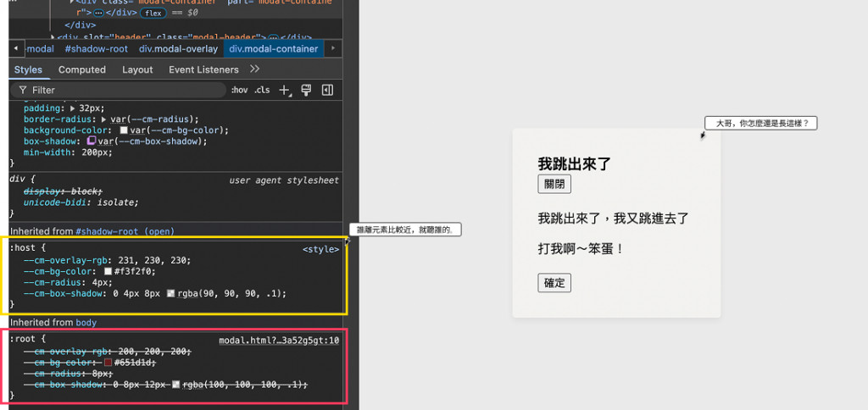868x410 pixels.
Task: Follow the body inherited link
Action: pyautogui.click(x=86, y=322)
